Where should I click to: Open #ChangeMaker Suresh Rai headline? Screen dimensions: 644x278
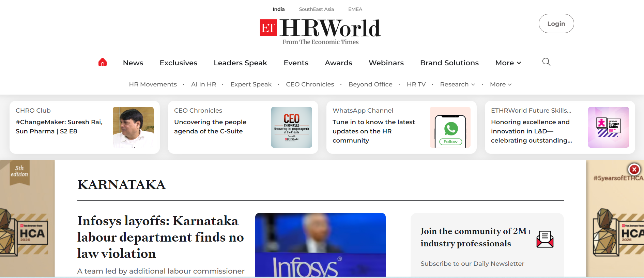tap(59, 127)
